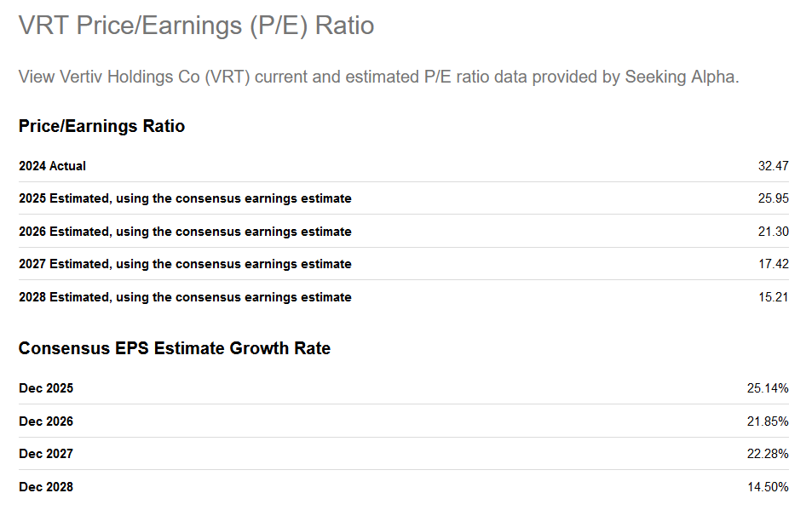
Task: Click the 25.95 P/E value
Action: pos(773,198)
